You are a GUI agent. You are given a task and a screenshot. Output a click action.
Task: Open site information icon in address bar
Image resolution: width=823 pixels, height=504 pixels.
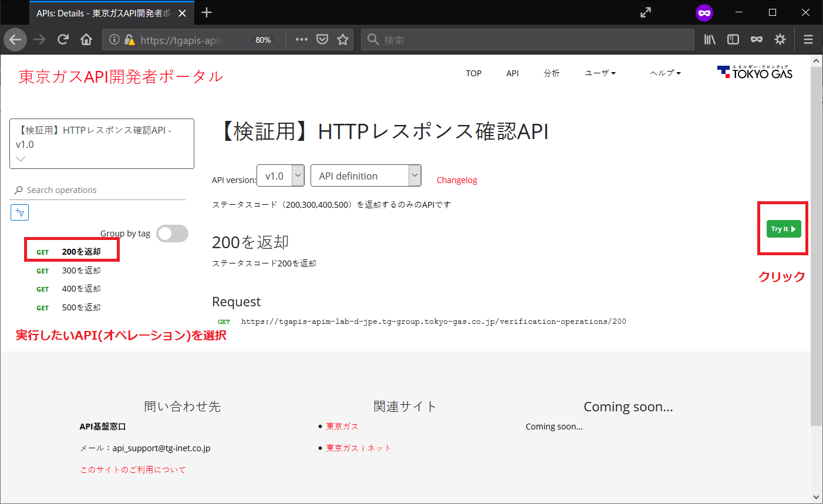114,40
